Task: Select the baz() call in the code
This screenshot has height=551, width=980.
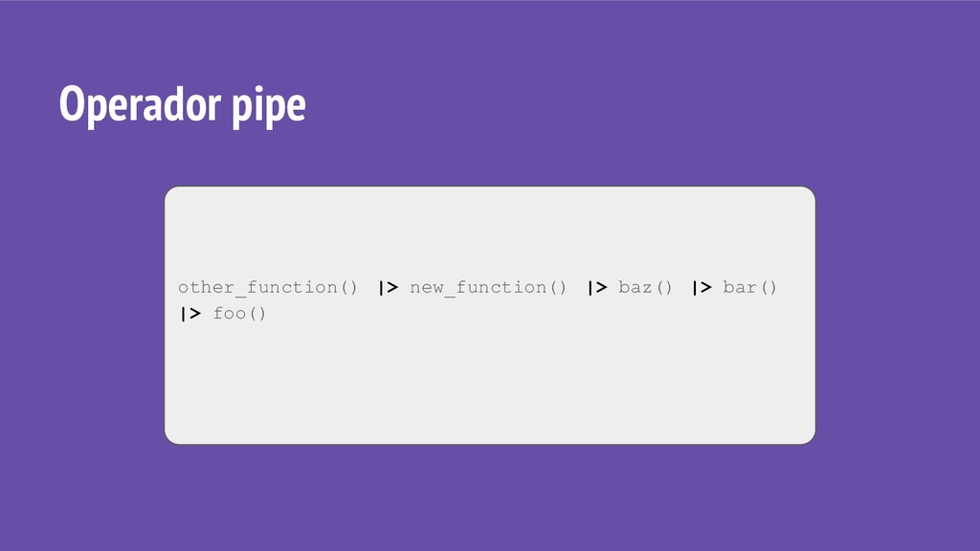Action: point(645,287)
